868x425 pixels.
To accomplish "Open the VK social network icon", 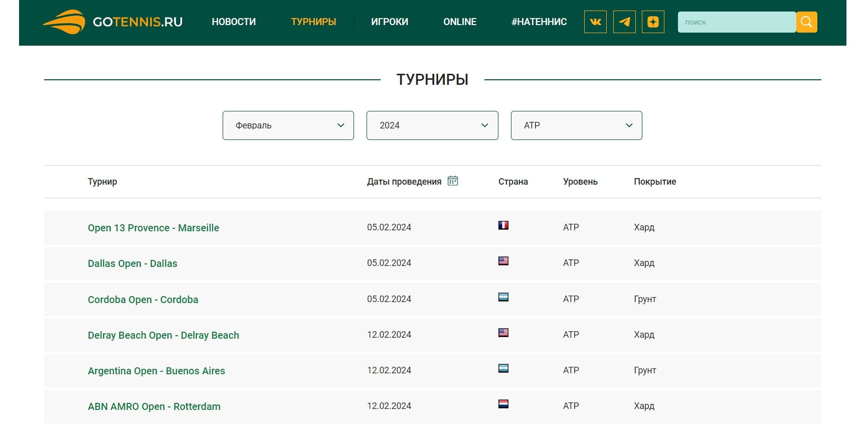I will pyautogui.click(x=595, y=22).
